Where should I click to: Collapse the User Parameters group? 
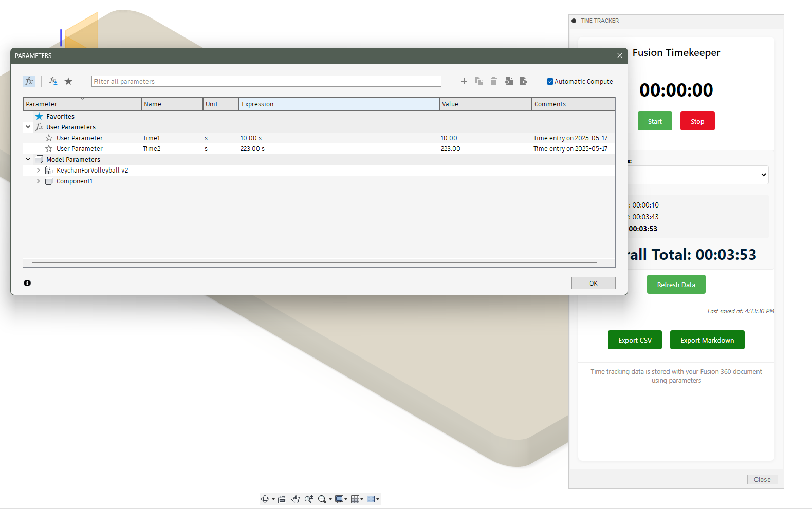tap(28, 127)
